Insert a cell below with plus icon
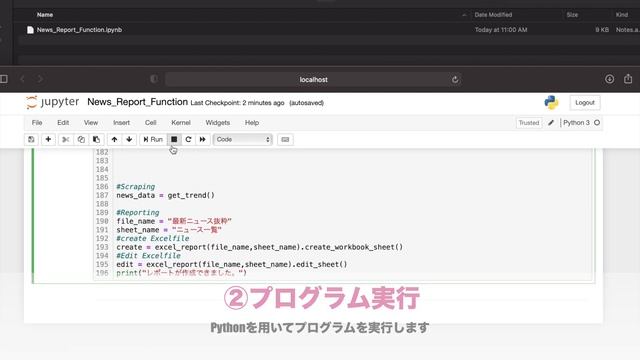 click(48, 140)
